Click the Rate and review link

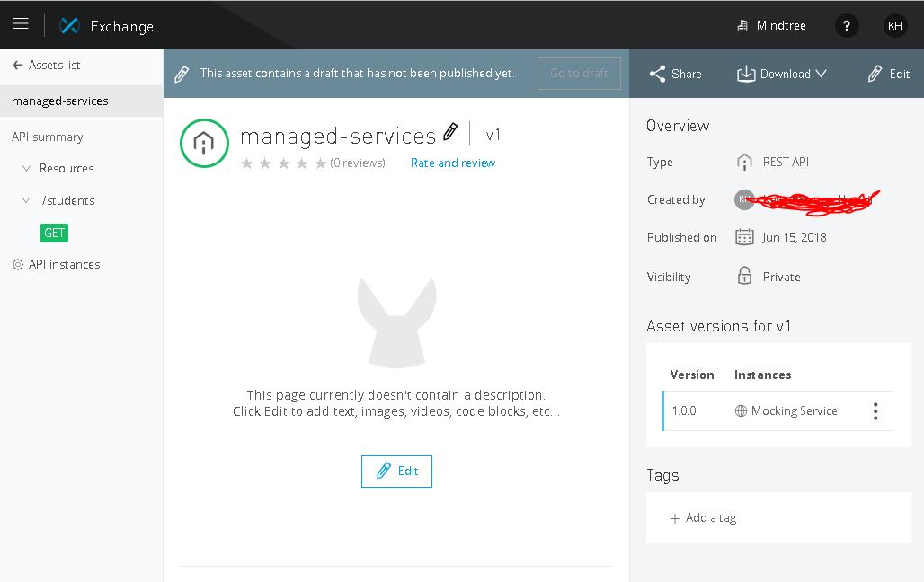pos(452,163)
